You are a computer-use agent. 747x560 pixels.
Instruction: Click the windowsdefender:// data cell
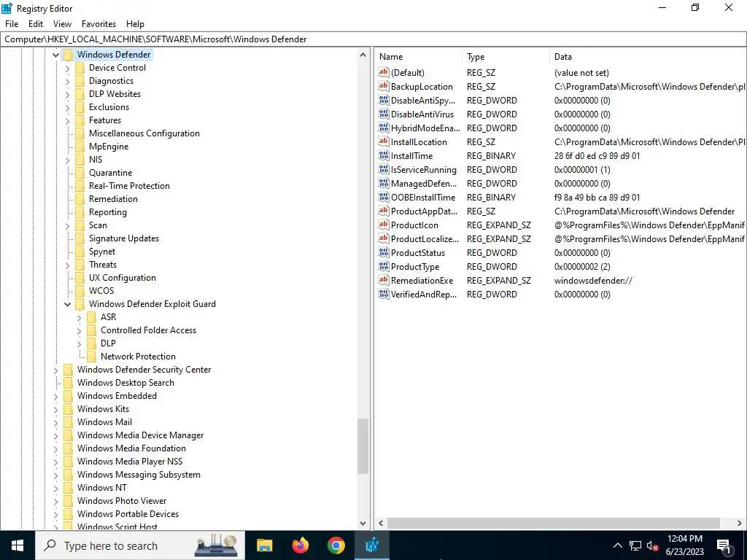coord(593,281)
